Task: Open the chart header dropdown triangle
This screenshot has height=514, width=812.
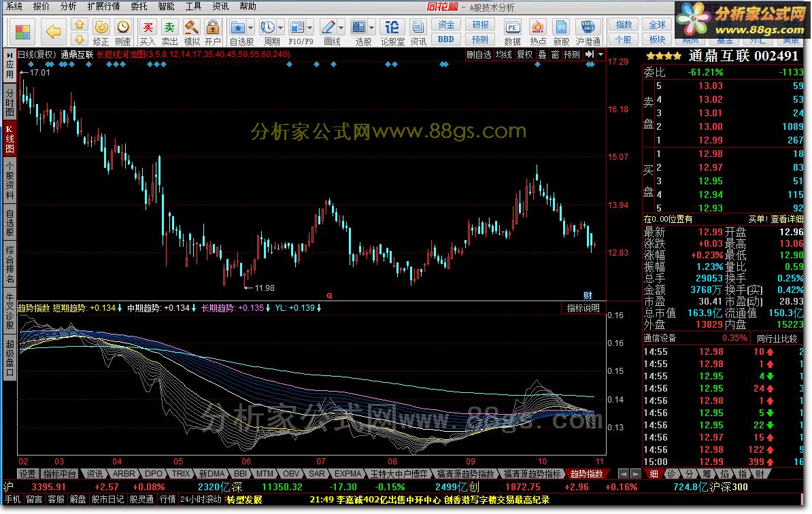Action: click(600, 54)
